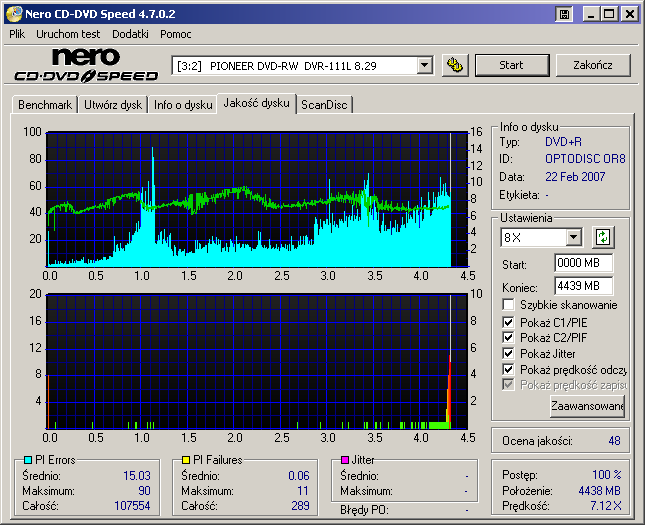Uncheck Pokaż C2/PIF checkbox
The image size is (645, 525).
point(508,337)
